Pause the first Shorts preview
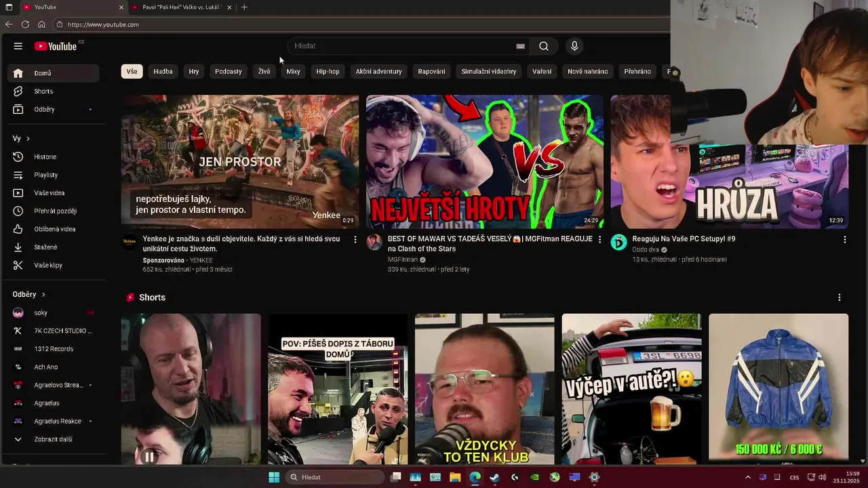 pyautogui.click(x=149, y=457)
